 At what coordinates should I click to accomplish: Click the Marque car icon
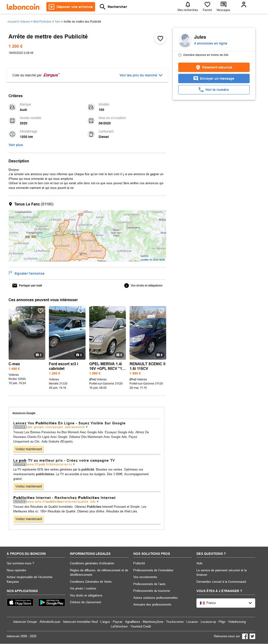pyautogui.click(x=12, y=107)
